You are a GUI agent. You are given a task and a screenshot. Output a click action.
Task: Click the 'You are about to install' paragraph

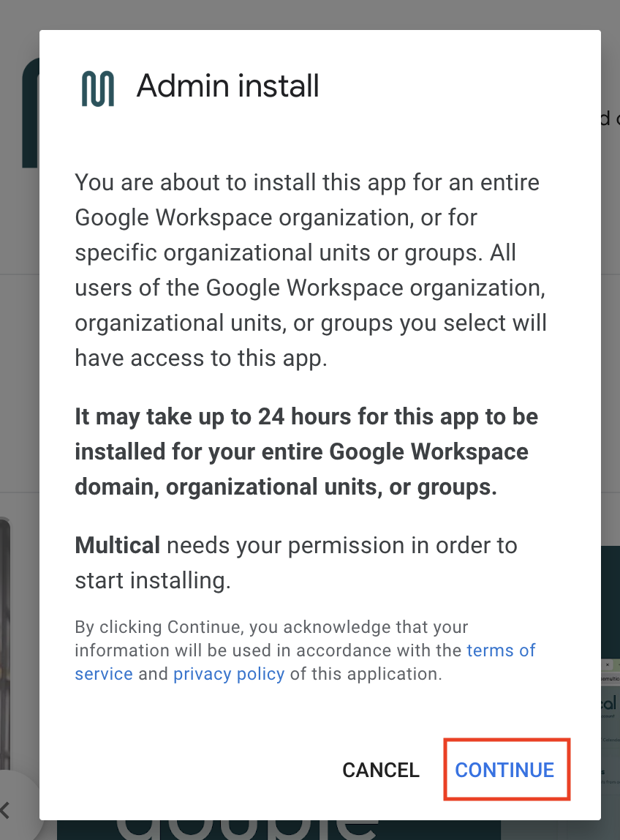pyautogui.click(x=311, y=270)
